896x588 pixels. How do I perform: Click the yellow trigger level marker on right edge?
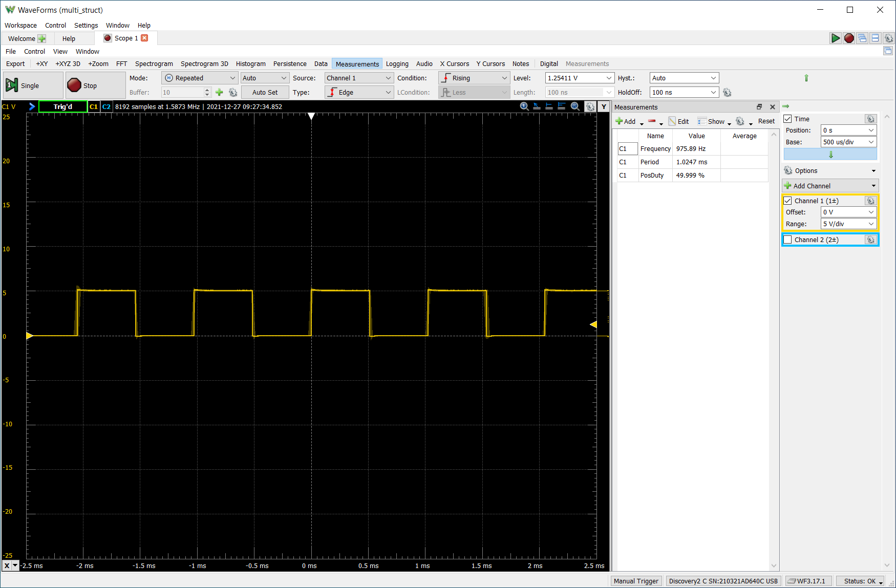point(593,324)
